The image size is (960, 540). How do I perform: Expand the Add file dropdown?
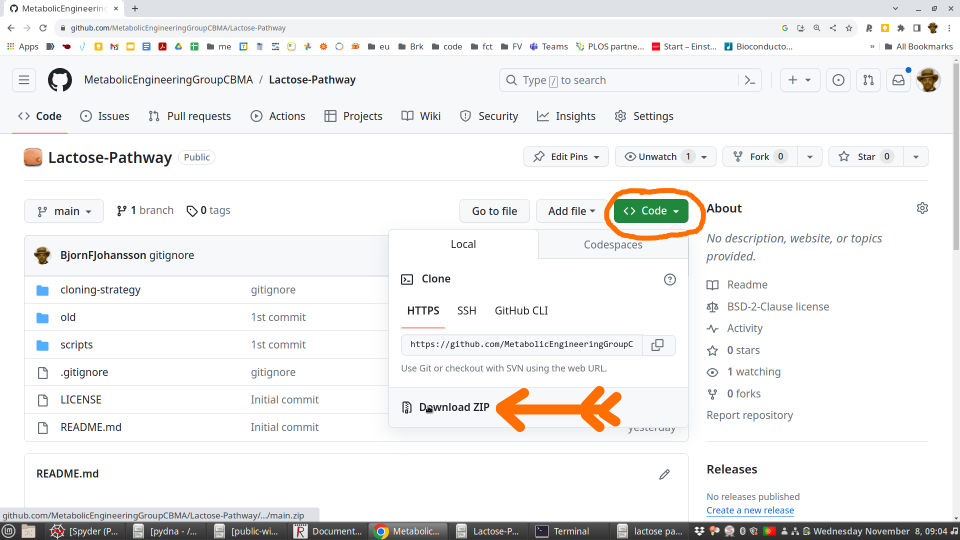click(x=572, y=211)
